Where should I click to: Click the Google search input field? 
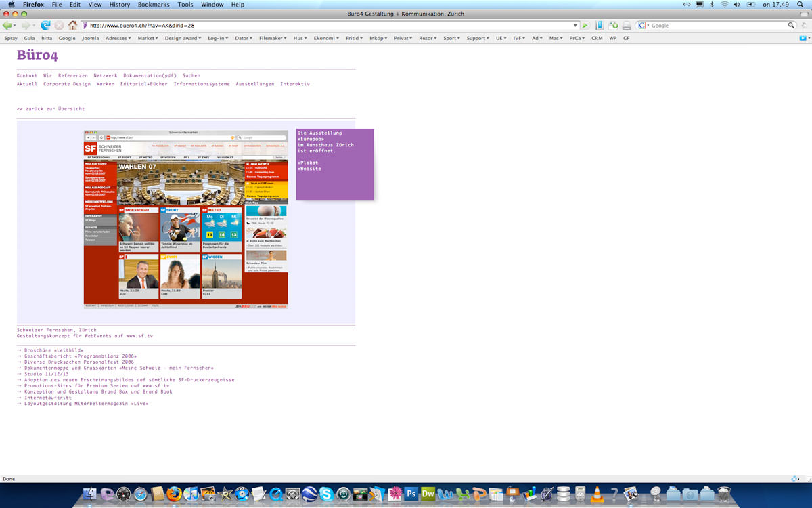pyautogui.click(x=718, y=25)
